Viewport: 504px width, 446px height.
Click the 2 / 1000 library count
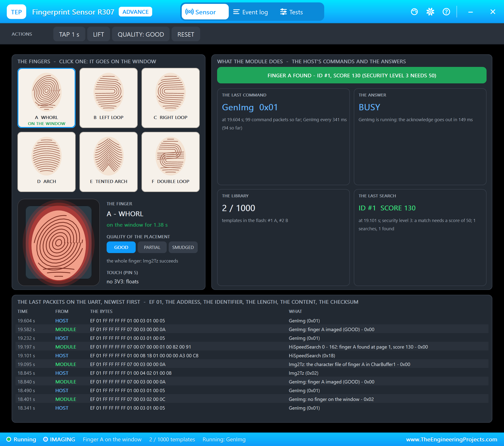point(238,208)
